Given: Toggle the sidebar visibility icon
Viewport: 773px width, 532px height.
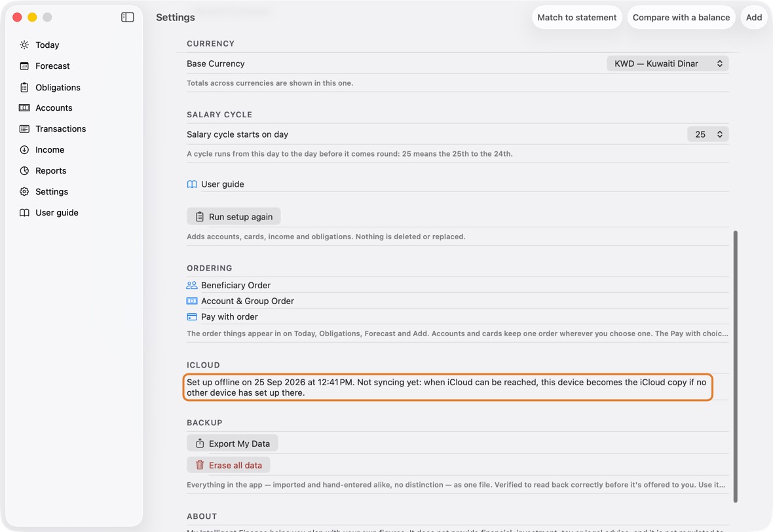Looking at the screenshot, I should [x=127, y=17].
